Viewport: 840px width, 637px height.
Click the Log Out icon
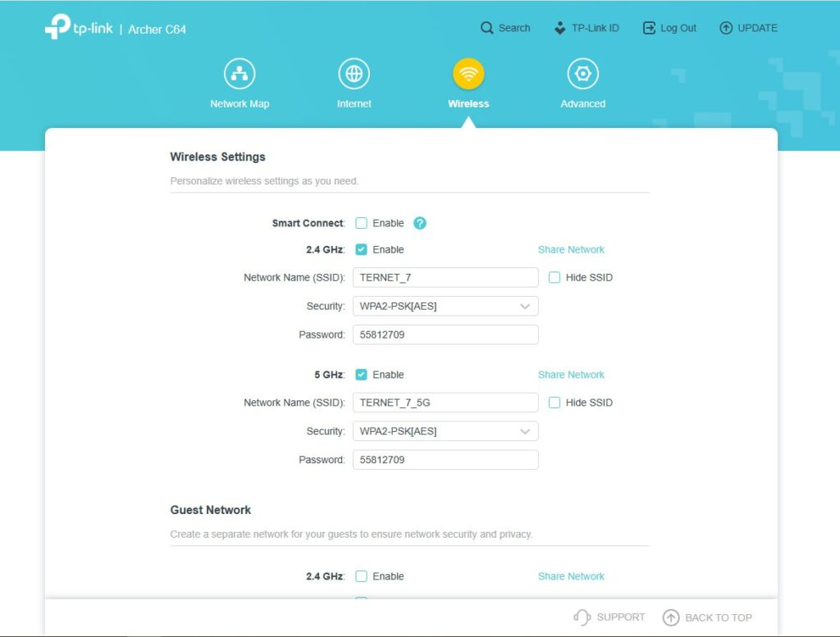650,28
